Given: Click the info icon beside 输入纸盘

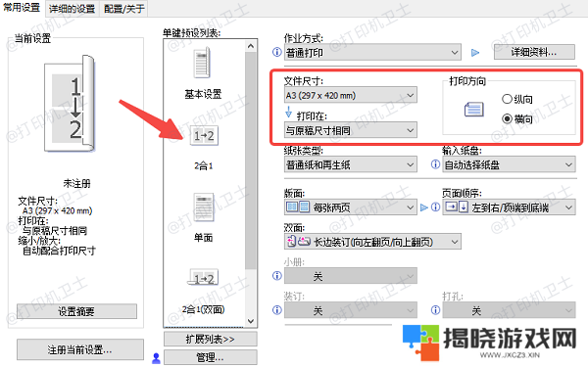Looking at the screenshot, I should [x=435, y=164].
